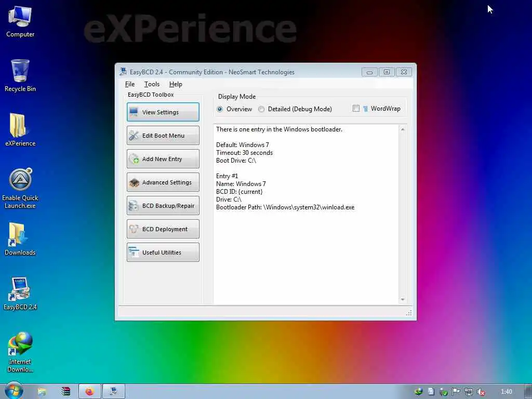Open the Help menu
The width and height of the screenshot is (532, 399).
point(176,84)
